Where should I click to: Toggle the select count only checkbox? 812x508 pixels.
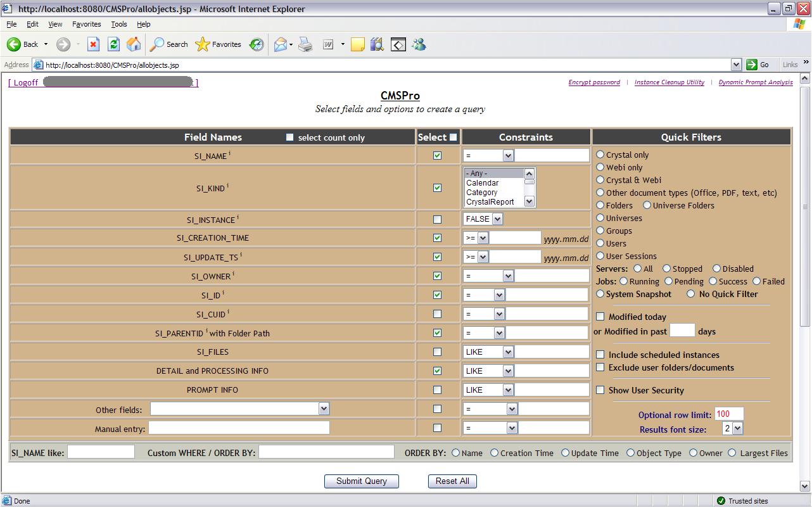290,137
